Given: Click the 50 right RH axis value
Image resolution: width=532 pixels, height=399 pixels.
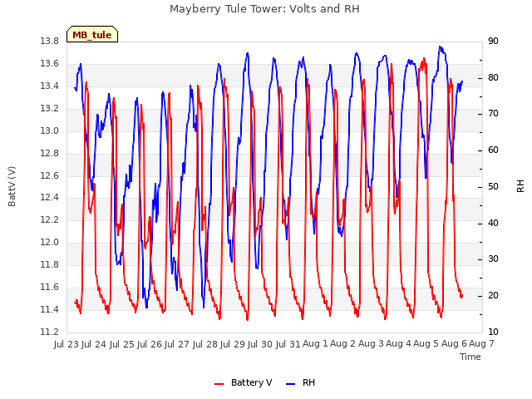Looking at the screenshot, I should click(493, 186).
